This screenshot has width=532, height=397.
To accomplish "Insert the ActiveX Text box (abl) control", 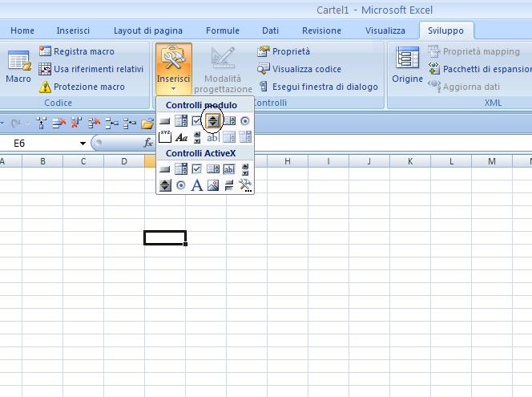I will (x=229, y=169).
